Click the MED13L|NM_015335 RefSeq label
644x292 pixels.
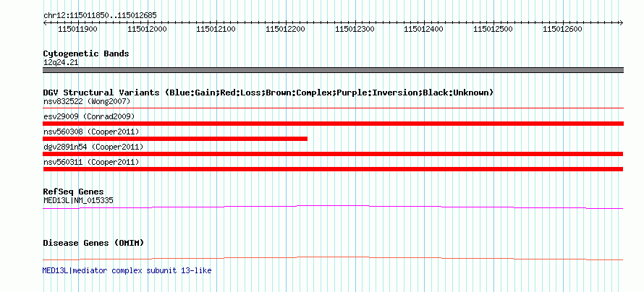click(78, 200)
